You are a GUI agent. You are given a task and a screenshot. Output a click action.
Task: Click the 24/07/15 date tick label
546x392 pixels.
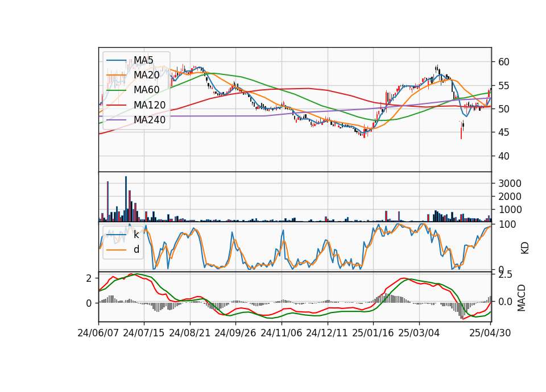click(144, 333)
